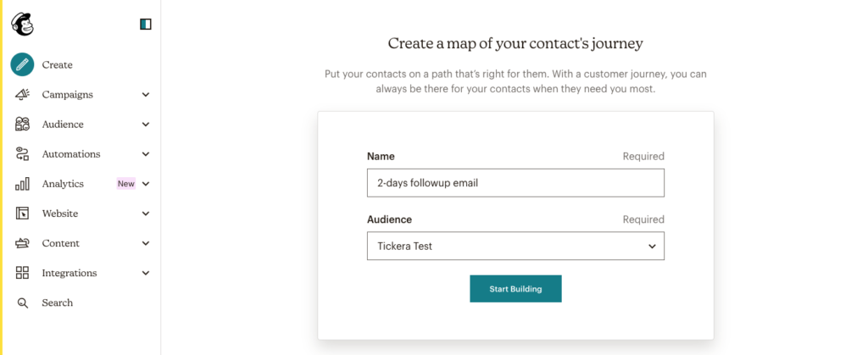Expand the Campaigns menu chevron

click(x=146, y=95)
